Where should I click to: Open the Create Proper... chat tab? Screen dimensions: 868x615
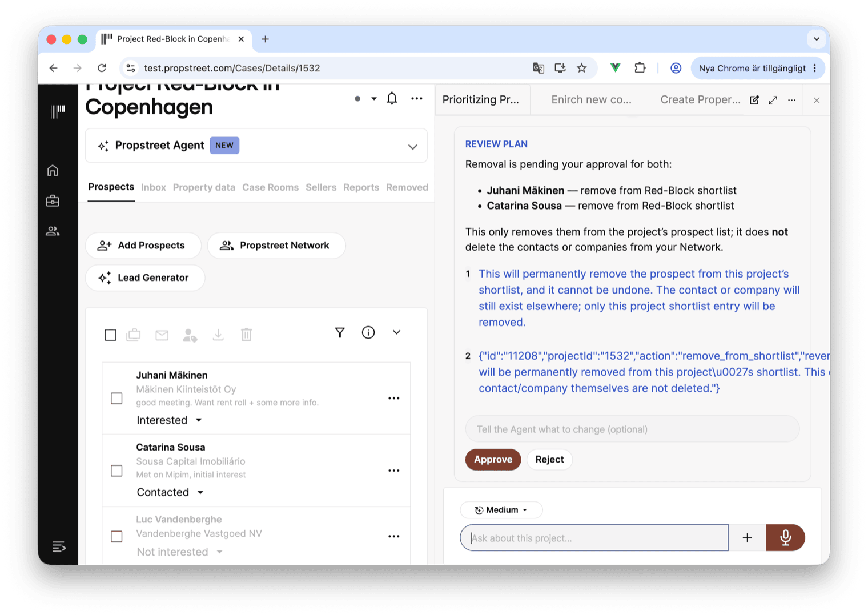click(x=700, y=99)
